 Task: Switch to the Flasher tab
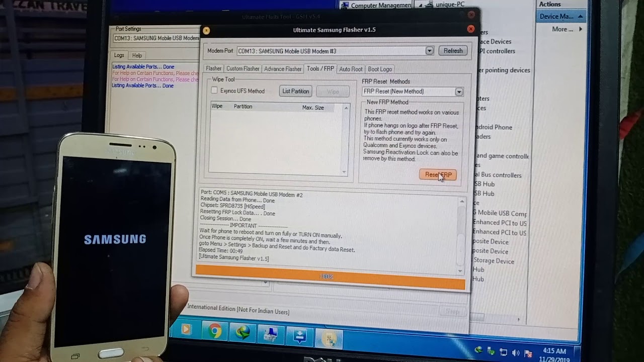pyautogui.click(x=213, y=69)
